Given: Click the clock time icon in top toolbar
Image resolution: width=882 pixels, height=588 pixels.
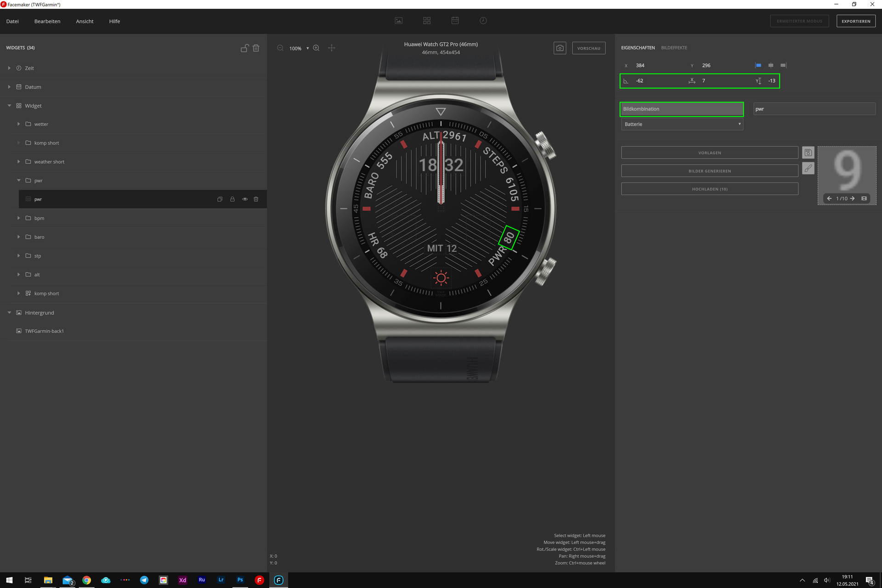Looking at the screenshot, I should 483,21.
